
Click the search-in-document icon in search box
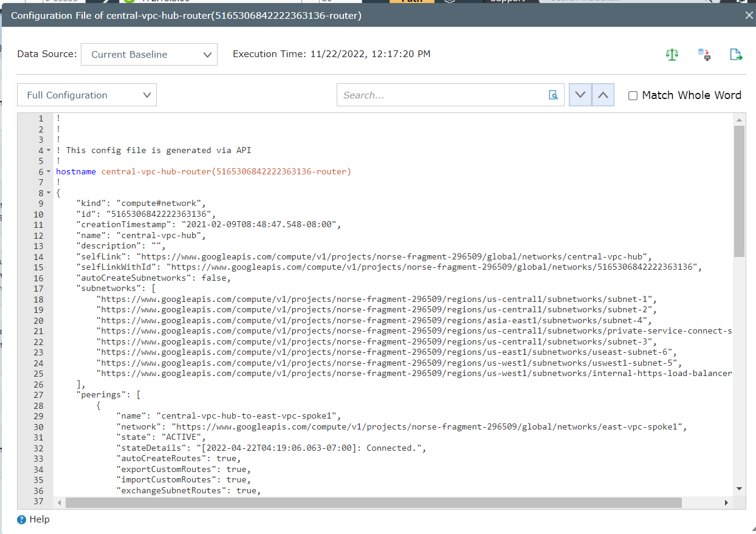coord(553,95)
